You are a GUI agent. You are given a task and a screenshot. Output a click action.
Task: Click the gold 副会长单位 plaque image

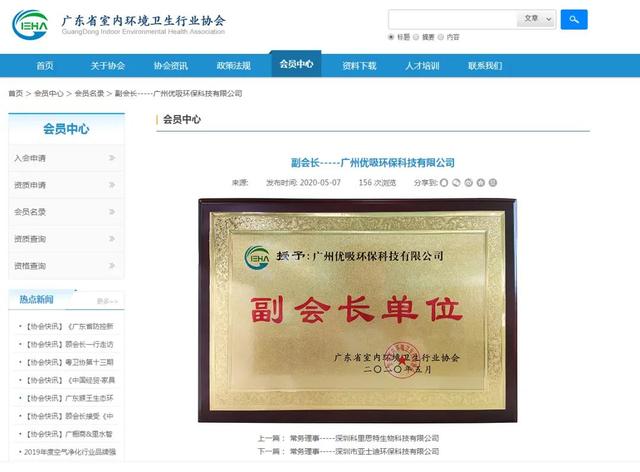tap(357, 311)
